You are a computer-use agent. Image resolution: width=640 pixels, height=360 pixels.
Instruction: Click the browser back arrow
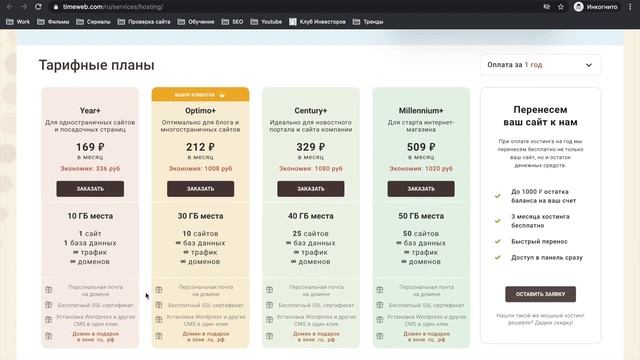pos(9,7)
